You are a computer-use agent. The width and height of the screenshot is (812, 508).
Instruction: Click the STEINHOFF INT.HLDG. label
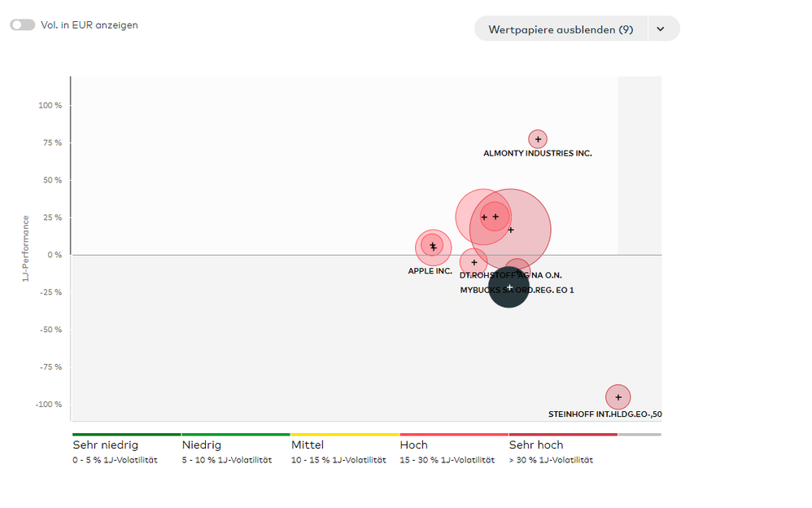(x=605, y=414)
